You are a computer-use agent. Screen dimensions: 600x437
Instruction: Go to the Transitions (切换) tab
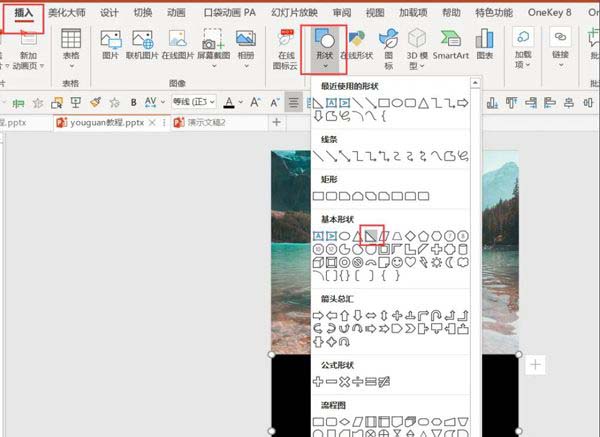[143, 13]
